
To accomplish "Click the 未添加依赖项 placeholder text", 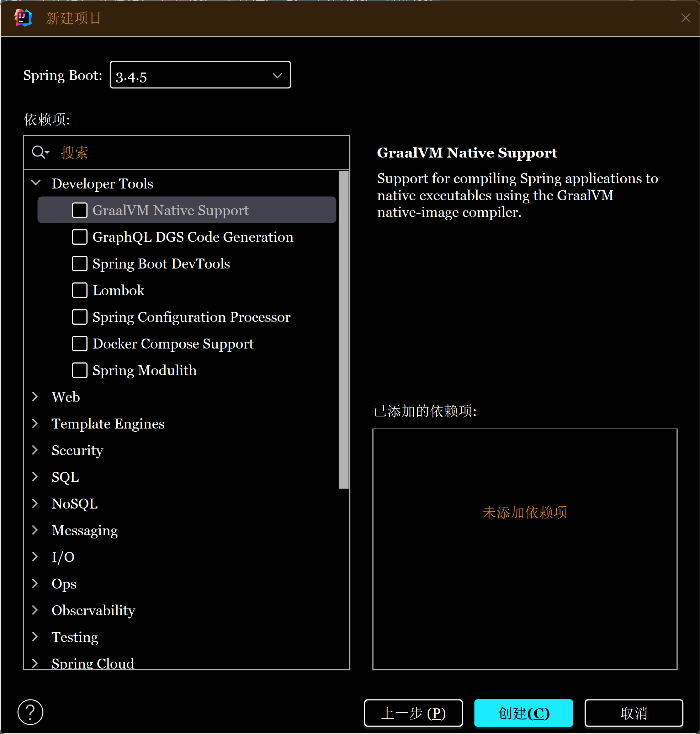I will pyautogui.click(x=525, y=512).
